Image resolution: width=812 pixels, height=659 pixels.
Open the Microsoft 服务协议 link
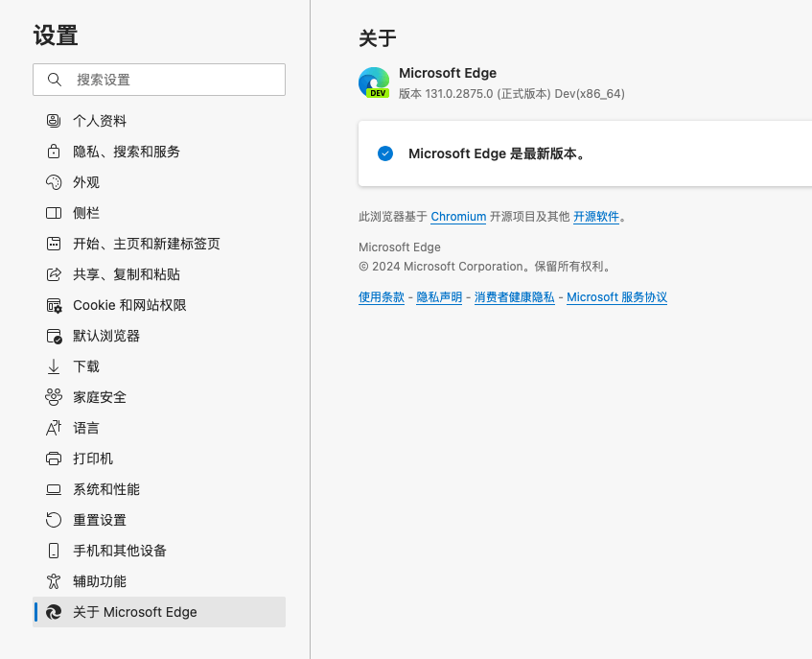pyautogui.click(x=616, y=296)
